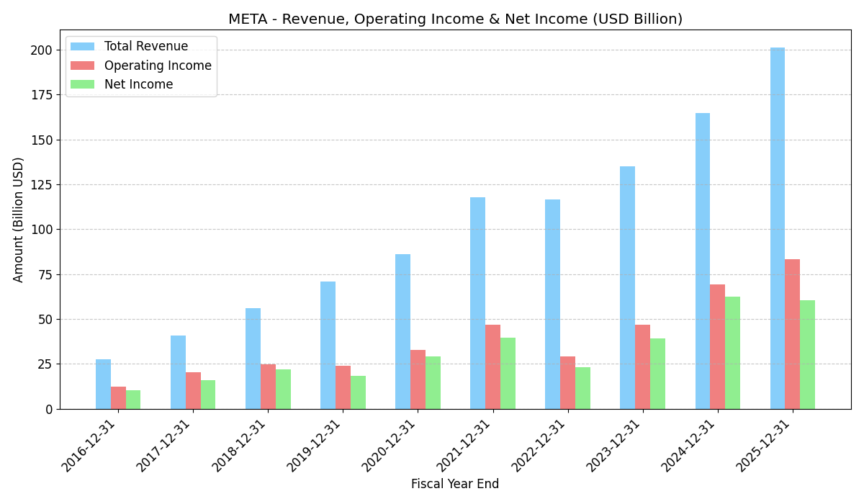Viewport: 864px width, 504px height.
Task: Click the 2024-12-31 Net Income bar
Action: (732, 353)
